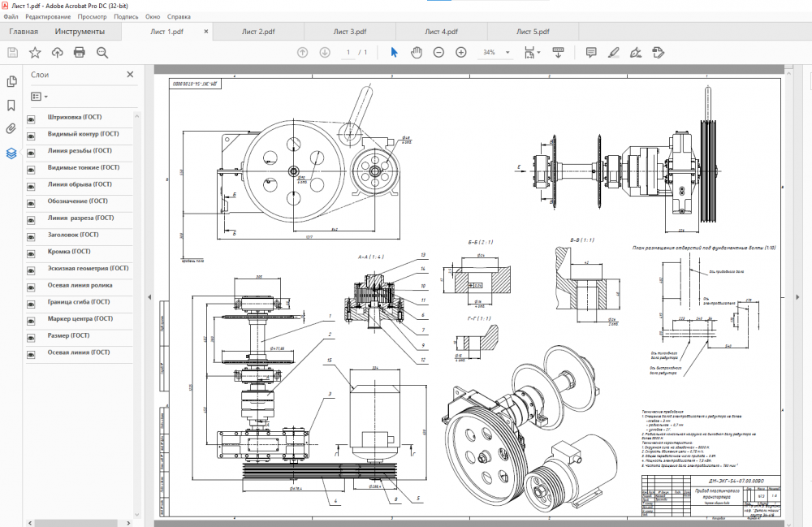Click the zoom out minus icon
812x527 pixels.
click(438, 53)
